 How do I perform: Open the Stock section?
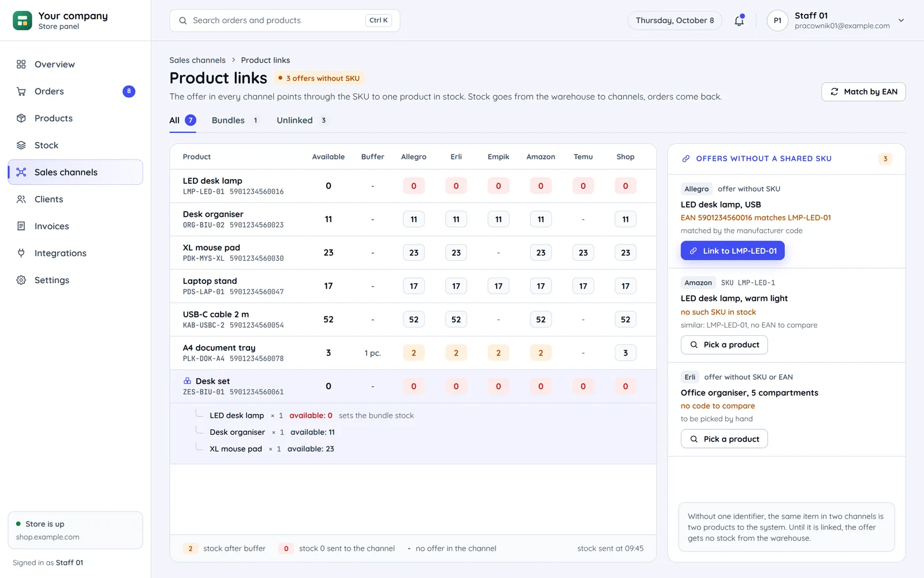(x=75, y=145)
